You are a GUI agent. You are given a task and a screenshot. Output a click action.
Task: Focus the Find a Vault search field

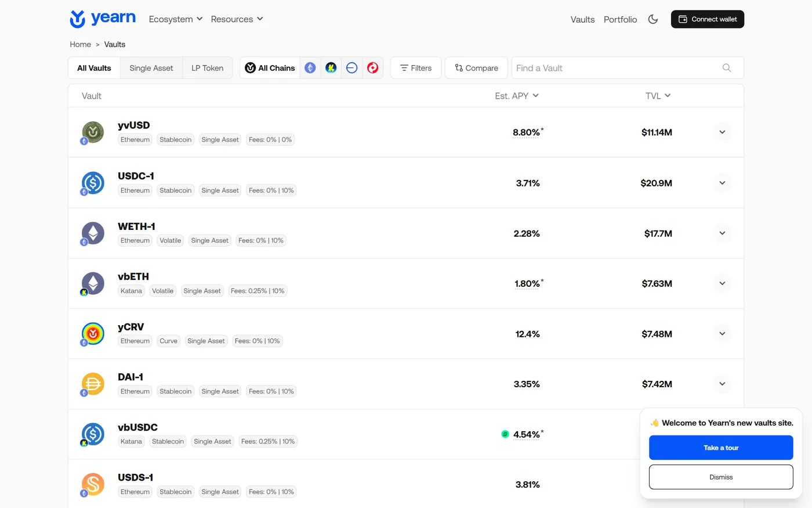click(628, 68)
